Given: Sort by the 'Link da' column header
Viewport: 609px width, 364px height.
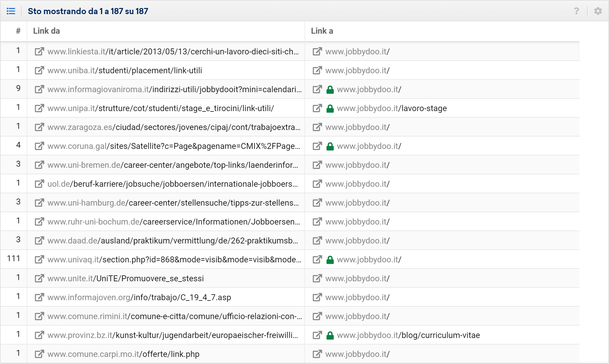Looking at the screenshot, I should 46,31.
